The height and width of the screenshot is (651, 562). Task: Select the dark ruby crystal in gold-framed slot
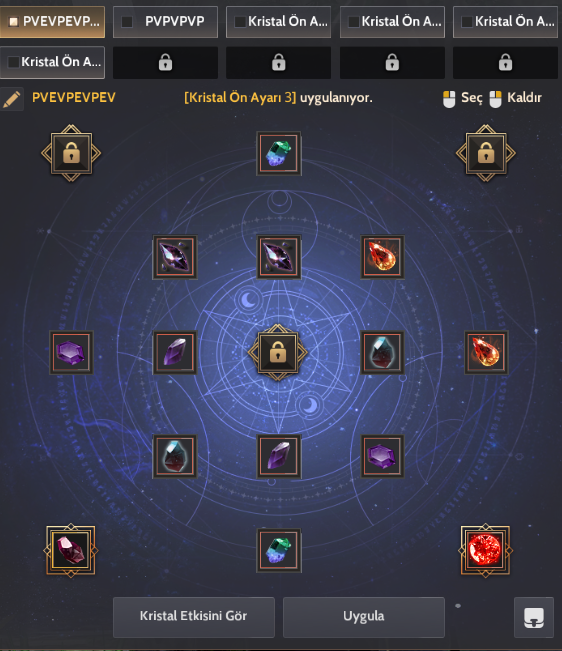(x=71, y=550)
